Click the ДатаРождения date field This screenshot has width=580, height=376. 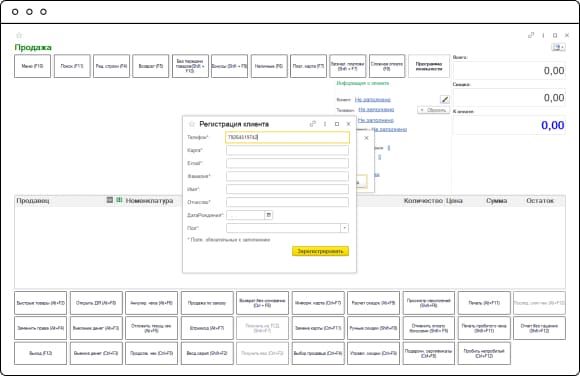tap(246, 215)
